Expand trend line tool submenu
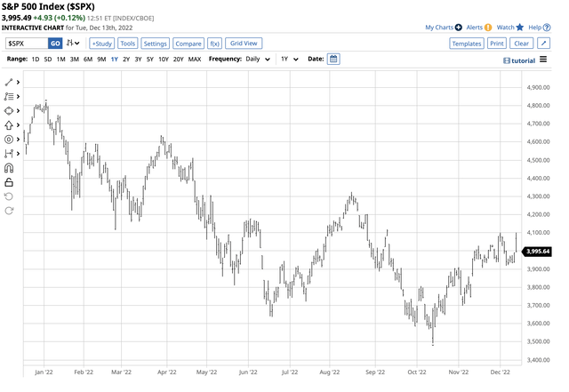569x392 pixels. [x=18, y=83]
